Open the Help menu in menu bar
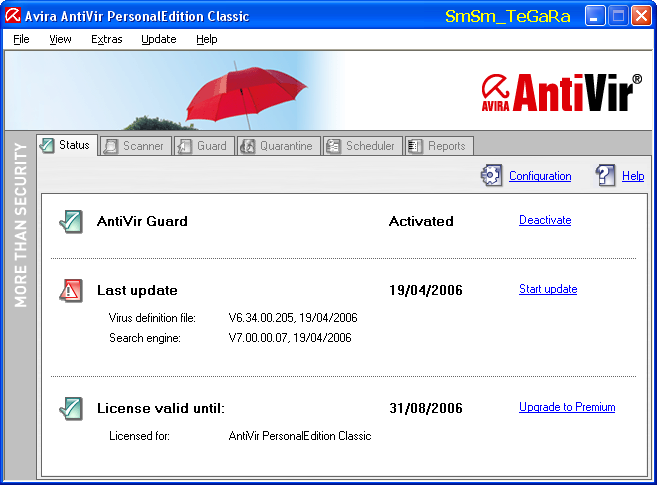 (x=207, y=39)
